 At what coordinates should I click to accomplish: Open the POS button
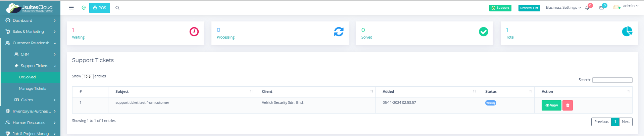pos(99,8)
